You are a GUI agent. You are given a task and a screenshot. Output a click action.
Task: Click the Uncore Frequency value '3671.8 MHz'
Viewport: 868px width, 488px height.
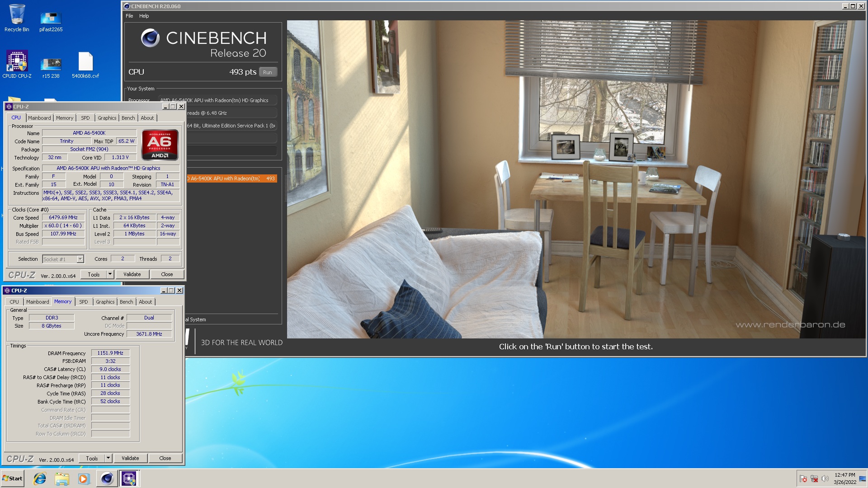point(149,334)
